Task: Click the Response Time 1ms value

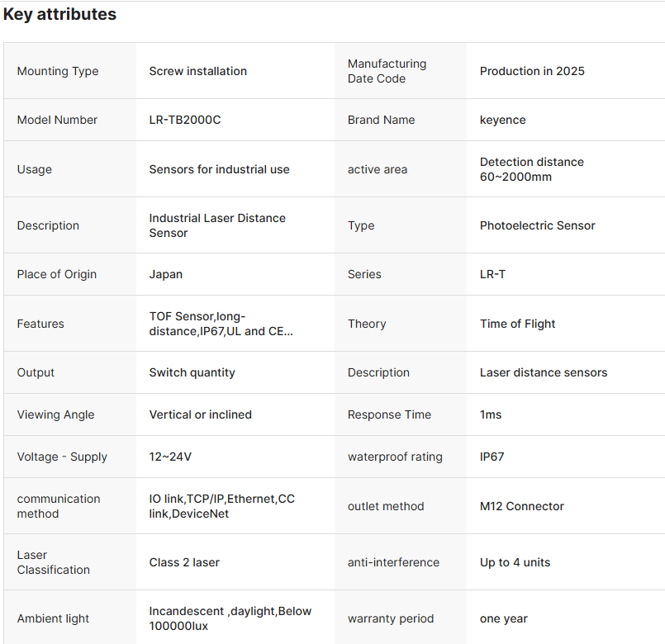Action: [x=491, y=414]
